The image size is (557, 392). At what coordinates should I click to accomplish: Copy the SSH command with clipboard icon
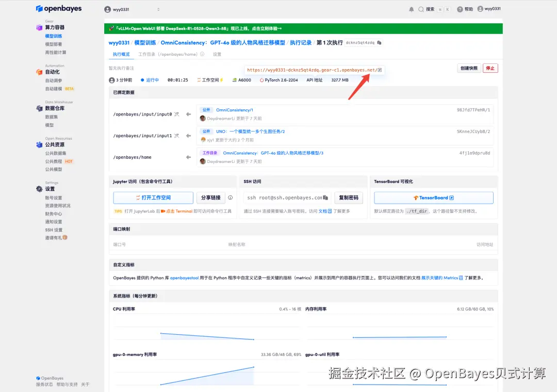[x=325, y=198]
